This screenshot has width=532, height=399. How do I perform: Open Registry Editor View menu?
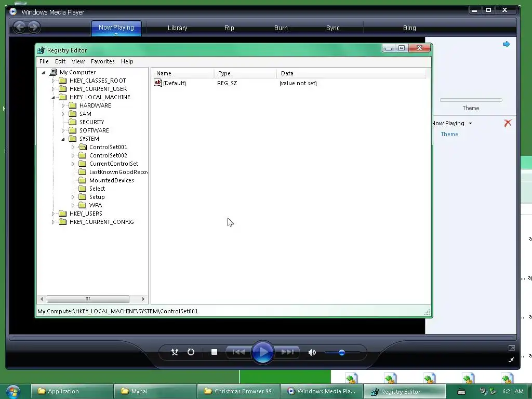(78, 61)
